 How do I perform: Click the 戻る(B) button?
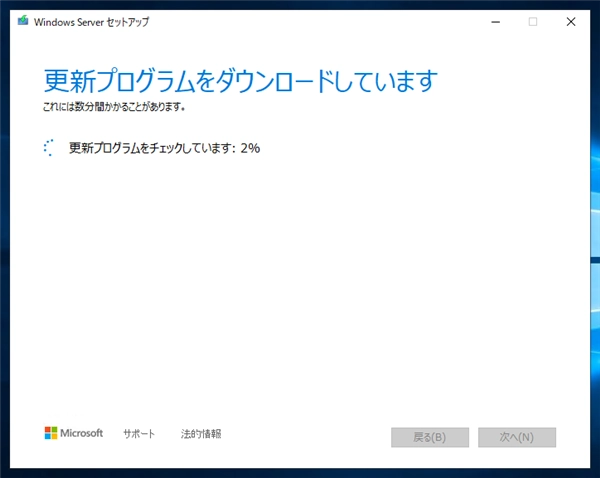(430, 437)
